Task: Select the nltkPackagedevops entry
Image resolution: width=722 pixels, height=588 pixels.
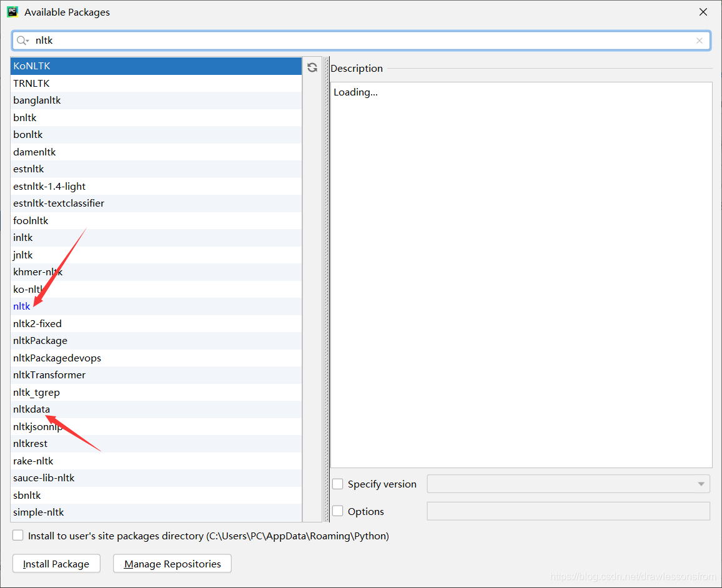Action: 156,358
